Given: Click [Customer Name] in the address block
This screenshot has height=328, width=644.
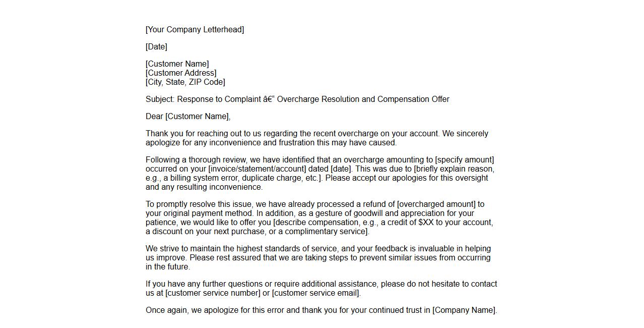Looking at the screenshot, I should [x=177, y=64].
